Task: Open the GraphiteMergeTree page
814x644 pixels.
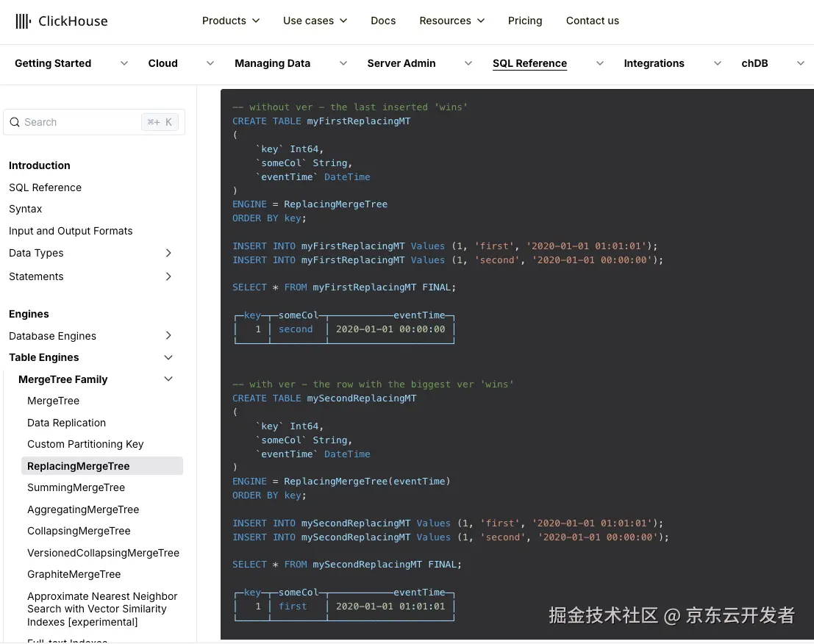Action: click(74, 574)
